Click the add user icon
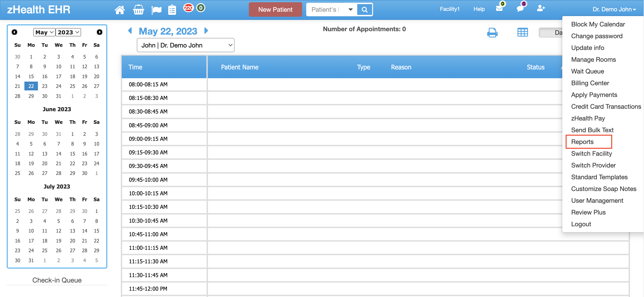644x297 pixels. (541, 9)
